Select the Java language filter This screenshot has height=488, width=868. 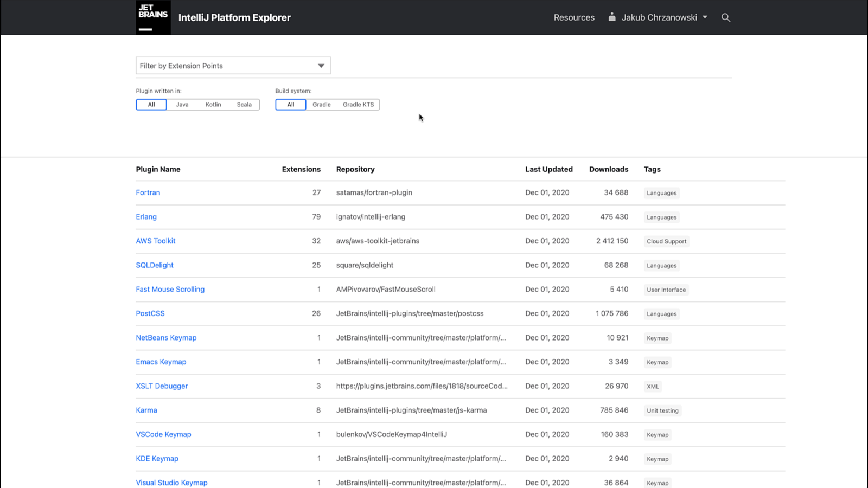(x=182, y=105)
